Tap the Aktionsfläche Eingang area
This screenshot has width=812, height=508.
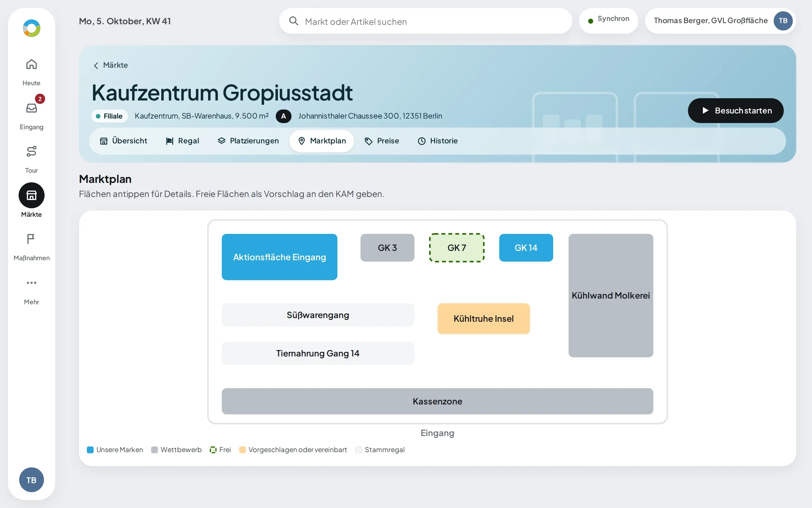pos(279,257)
